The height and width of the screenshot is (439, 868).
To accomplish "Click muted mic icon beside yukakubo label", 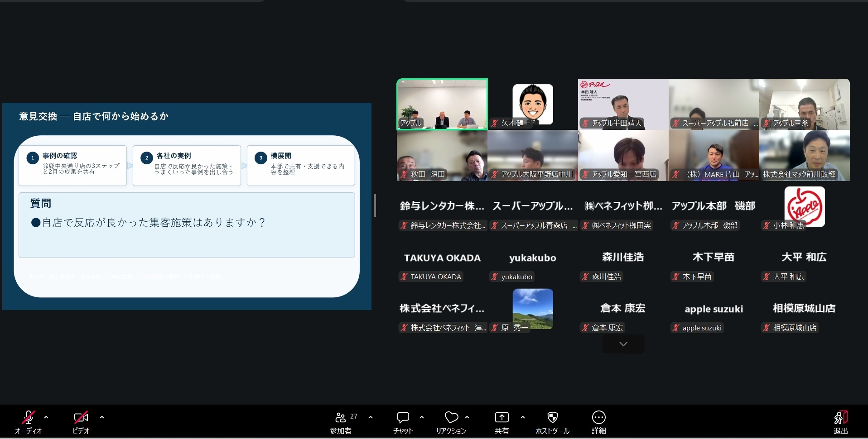I will point(495,277).
